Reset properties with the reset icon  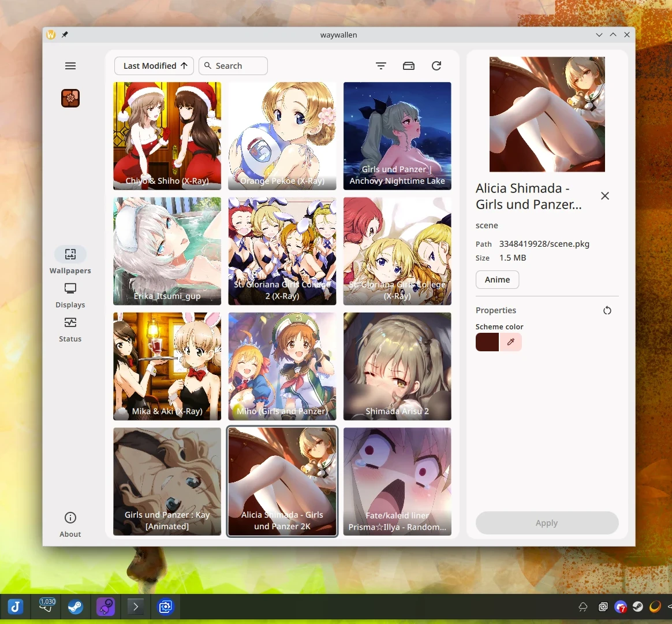[607, 310]
